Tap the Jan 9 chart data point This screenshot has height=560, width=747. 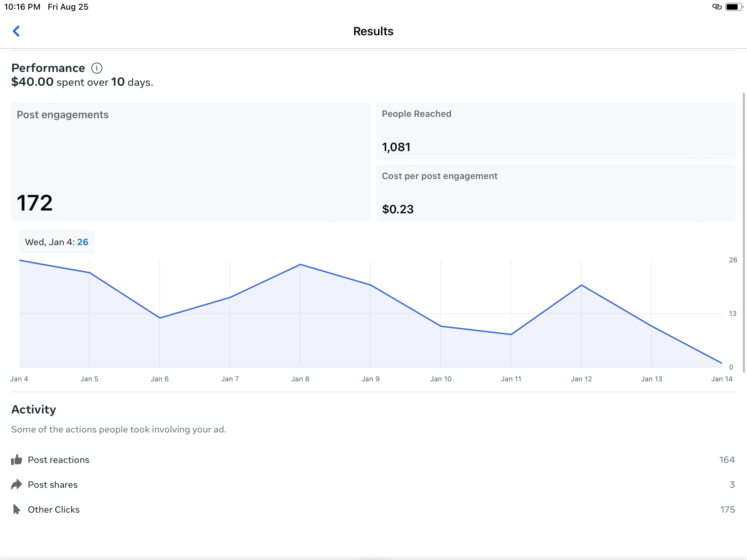point(370,285)
